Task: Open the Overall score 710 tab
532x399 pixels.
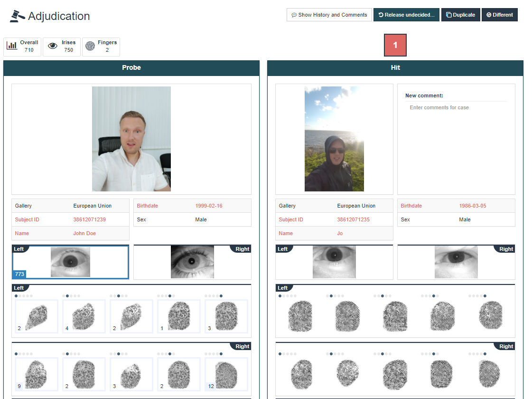Action: (x=22, y=47)
